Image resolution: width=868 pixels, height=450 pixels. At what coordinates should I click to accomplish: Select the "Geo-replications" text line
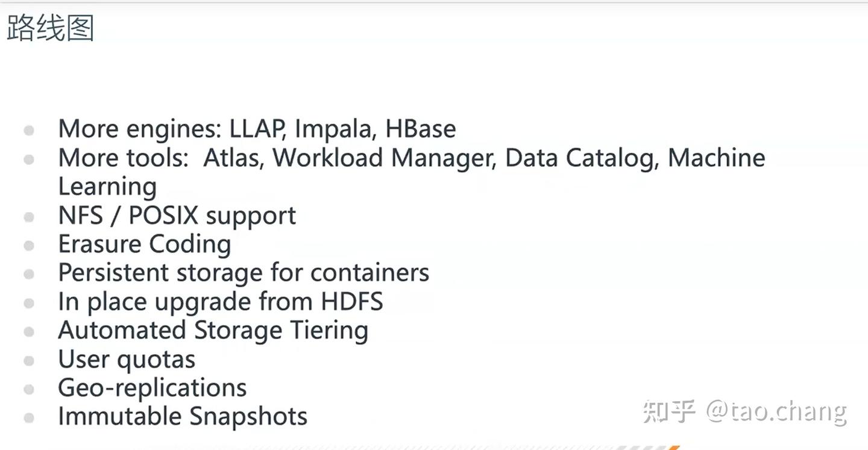(153, 388)
